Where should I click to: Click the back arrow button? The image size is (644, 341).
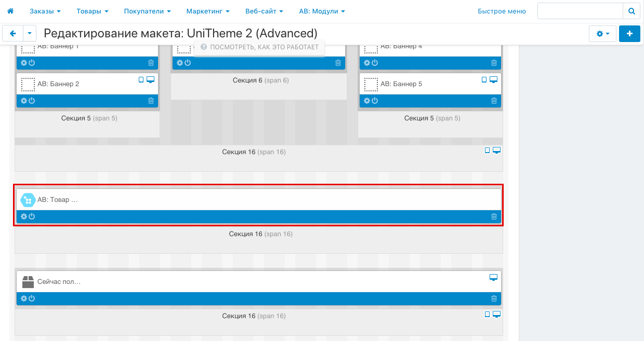click(13, 33)
